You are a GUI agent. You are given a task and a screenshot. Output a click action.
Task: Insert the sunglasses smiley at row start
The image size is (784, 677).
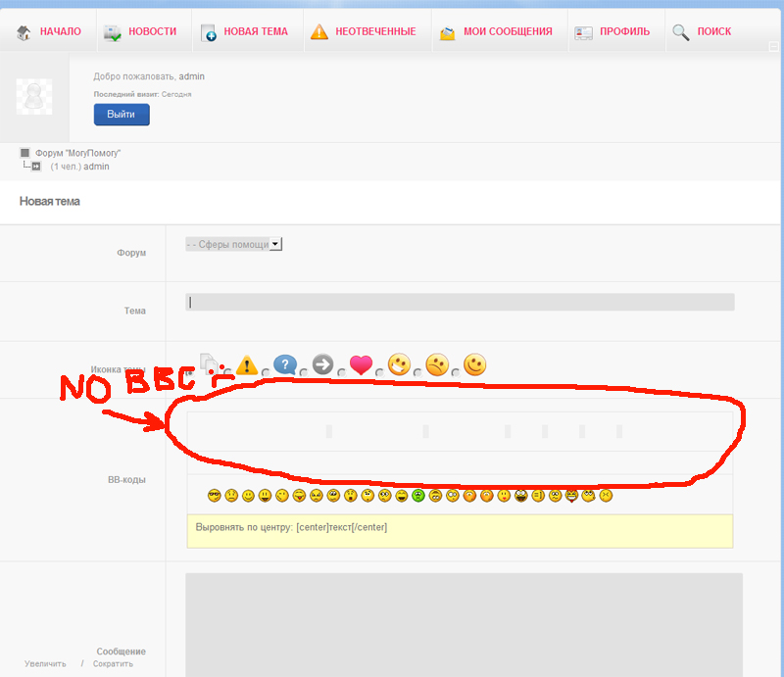[214, 496]
